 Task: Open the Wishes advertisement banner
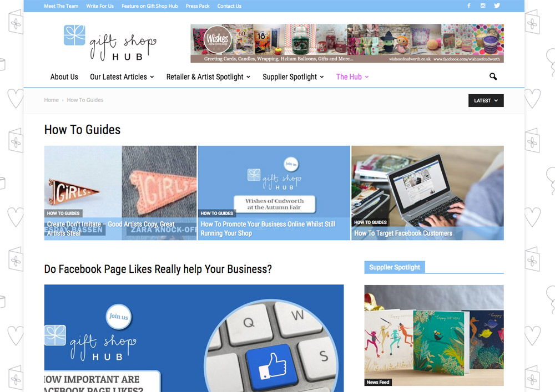point(347,43)
